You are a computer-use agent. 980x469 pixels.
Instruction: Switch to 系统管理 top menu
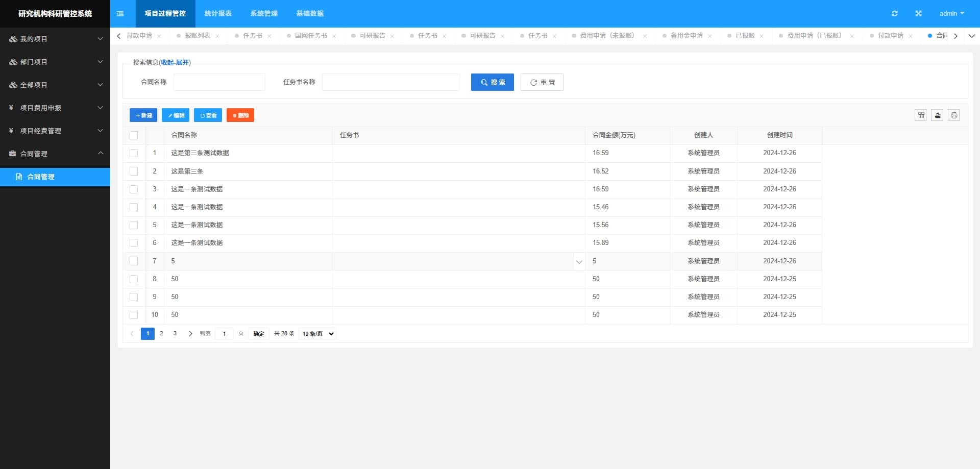click(x=264, y=14)
